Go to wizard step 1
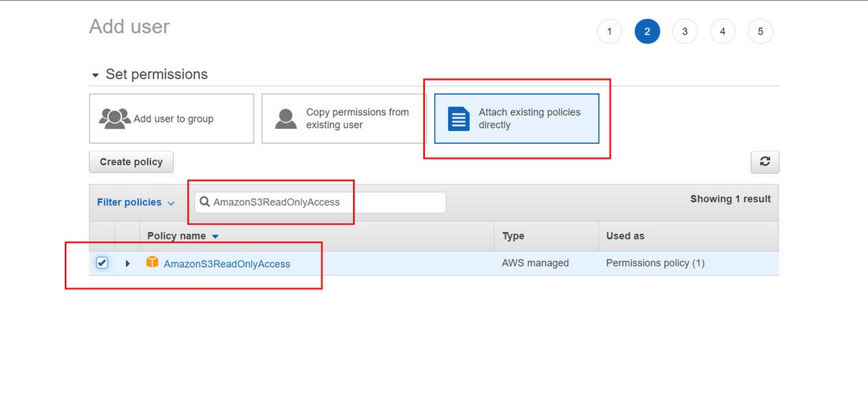The image size is (868, 399). (609, 32)
